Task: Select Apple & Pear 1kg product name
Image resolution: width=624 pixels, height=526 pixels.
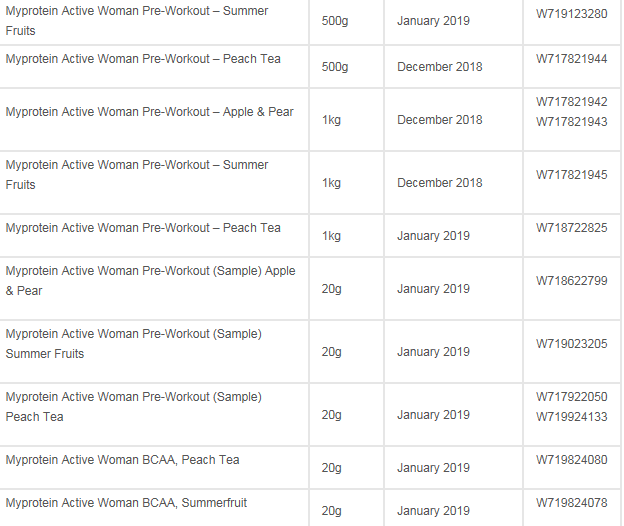Action: [x=150, y=112]
